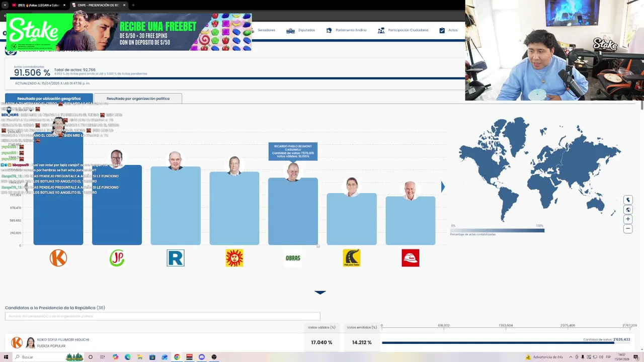Open Chrome from the taskbar
The width and height of the screenshot is (644, 362).
[x=177, y=357]
